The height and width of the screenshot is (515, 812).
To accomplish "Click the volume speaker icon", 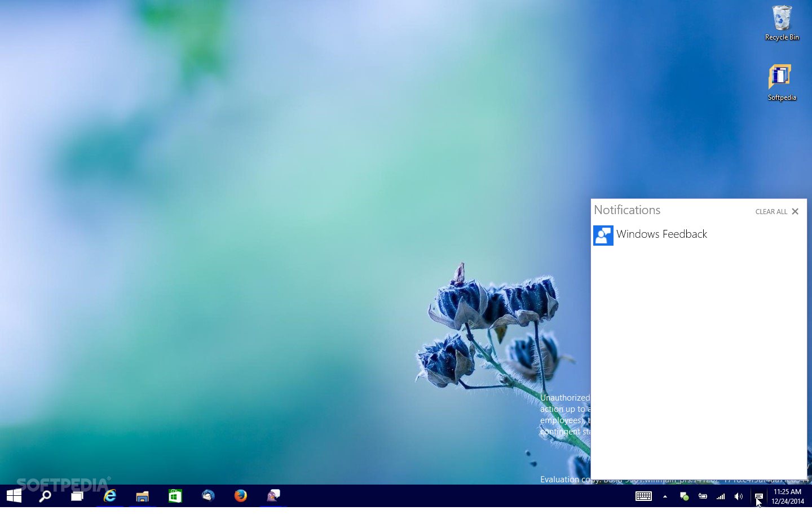I will pos(739,496).
